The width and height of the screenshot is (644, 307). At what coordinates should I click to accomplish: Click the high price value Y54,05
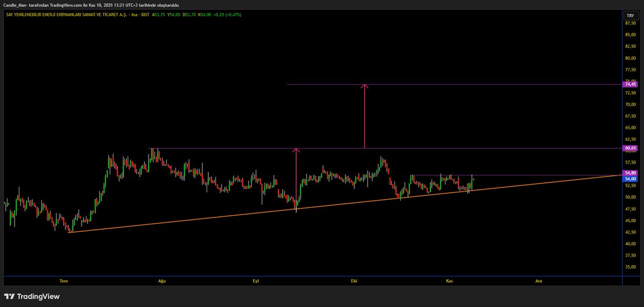[x=174, y=14]
